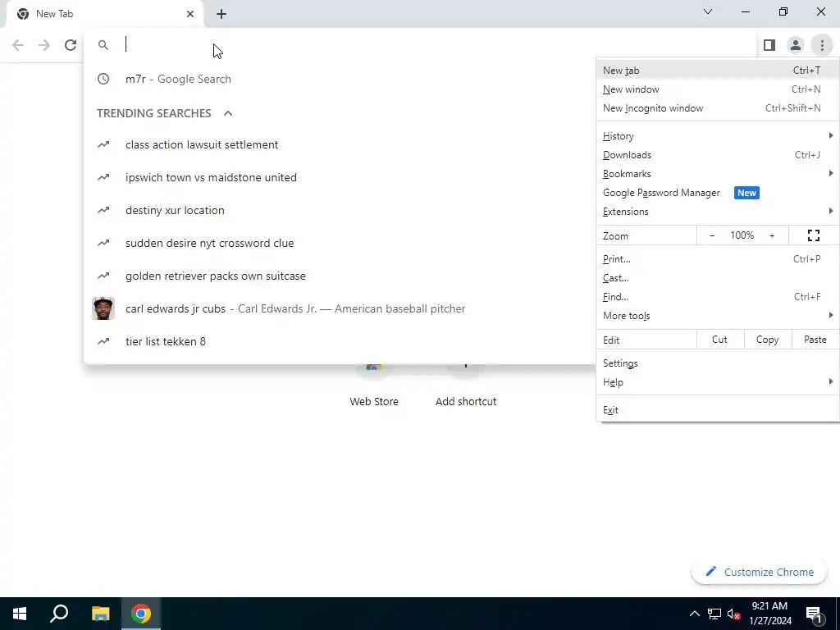This screenshot has width=840, height=630.
Task: Enter fullscreen mode via zoom row icon
Action: click(813, 235)
